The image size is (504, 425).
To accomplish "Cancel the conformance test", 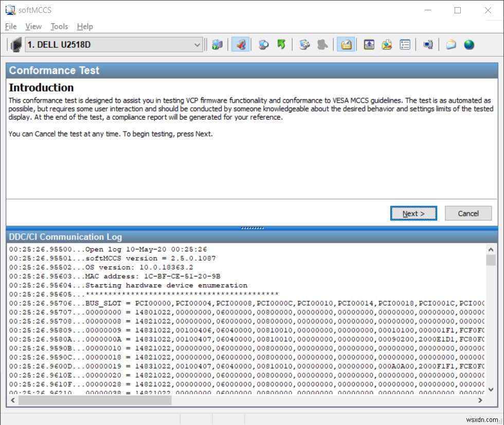I will [468, 213].
